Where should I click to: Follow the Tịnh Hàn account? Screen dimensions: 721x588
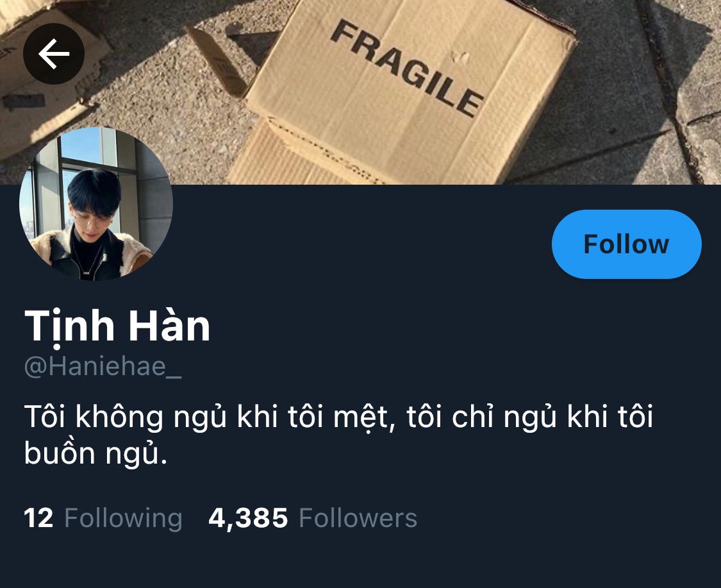[626, 244]
